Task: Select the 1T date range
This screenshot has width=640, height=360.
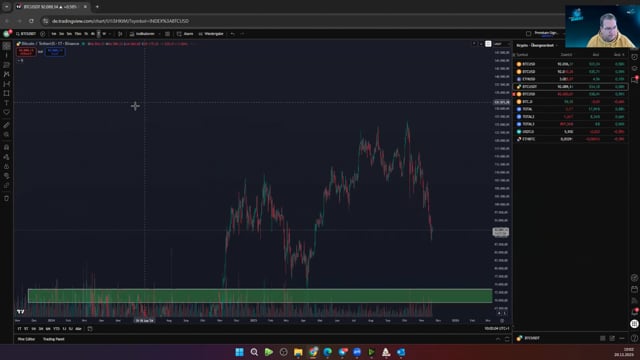Action: 19,329
